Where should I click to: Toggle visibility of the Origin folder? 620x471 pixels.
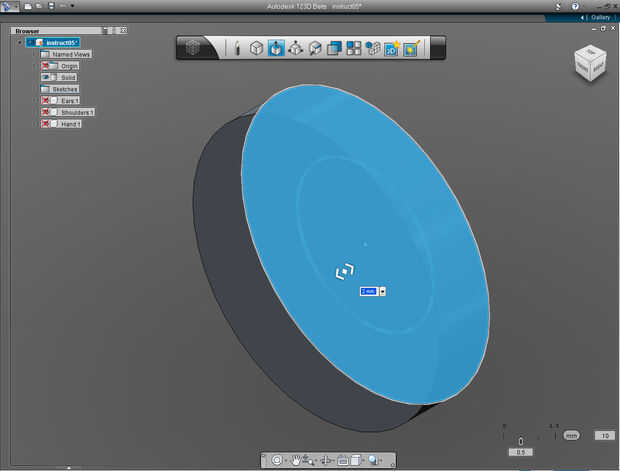(45, 66)
